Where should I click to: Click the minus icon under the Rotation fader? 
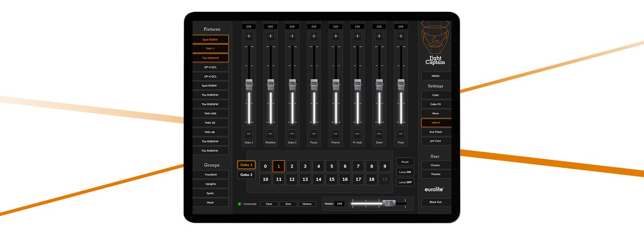click(x=270, y=133)
